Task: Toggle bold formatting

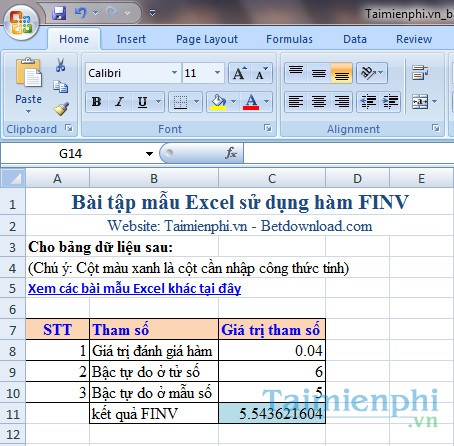Action: (x=97, y=102)
